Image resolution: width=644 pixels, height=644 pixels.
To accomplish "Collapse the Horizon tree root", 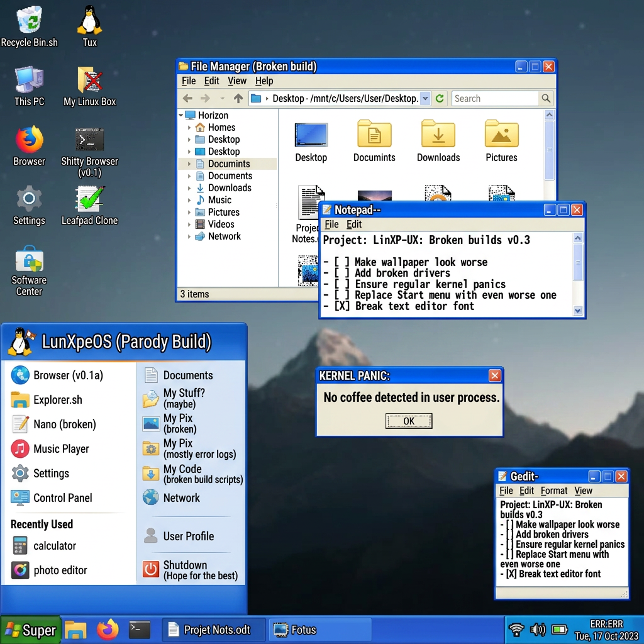I will [181, 116].
